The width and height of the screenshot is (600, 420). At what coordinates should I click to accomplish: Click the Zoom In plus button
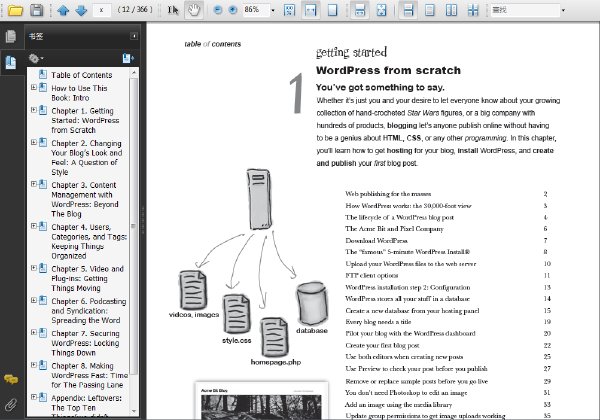coord(232,10)
